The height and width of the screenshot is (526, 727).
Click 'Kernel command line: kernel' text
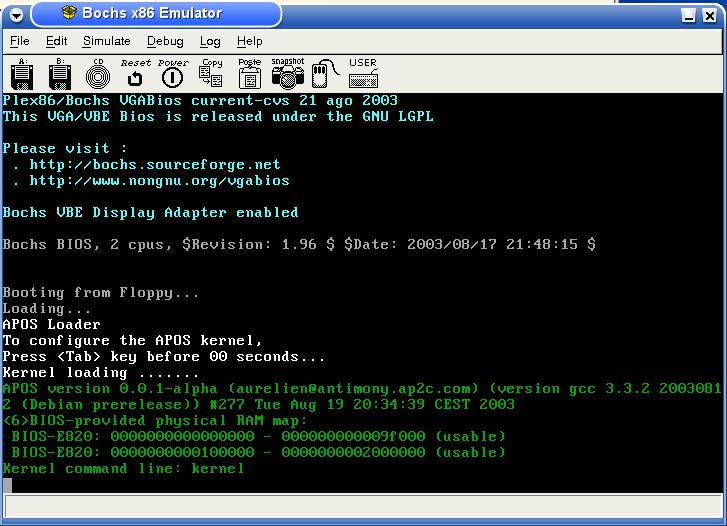pyautogui.click(x=123, y=468)
